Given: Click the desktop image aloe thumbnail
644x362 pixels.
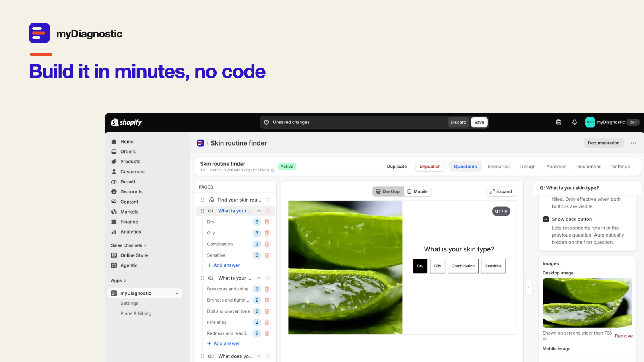Looking at the screenshot, I should point(587,303).
